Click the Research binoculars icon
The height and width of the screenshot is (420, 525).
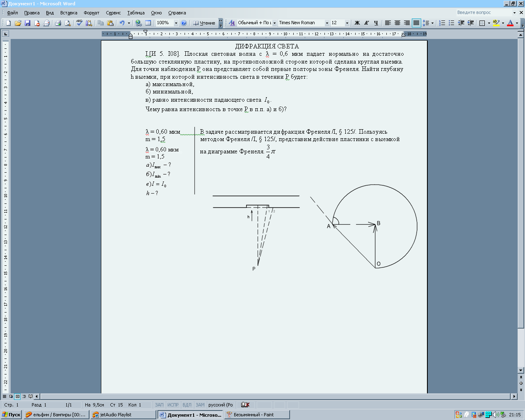click(89, 23)
